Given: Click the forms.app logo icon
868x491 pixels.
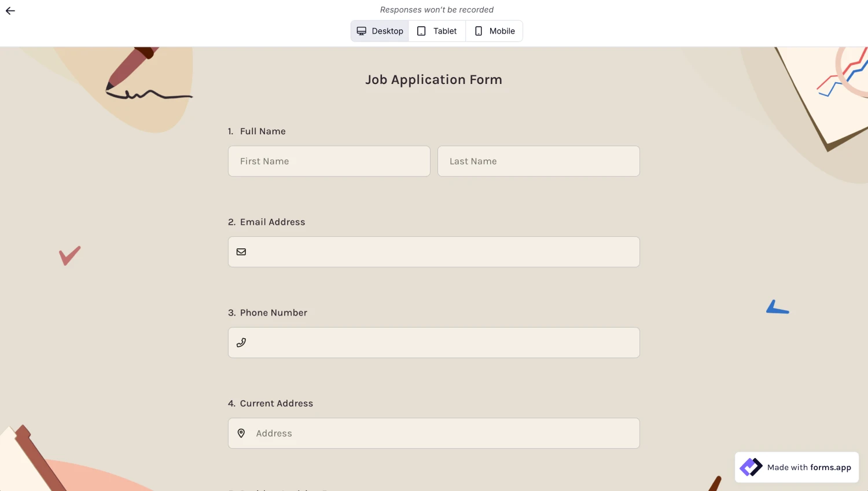Looking at the screenshot, I should point(751,467).
